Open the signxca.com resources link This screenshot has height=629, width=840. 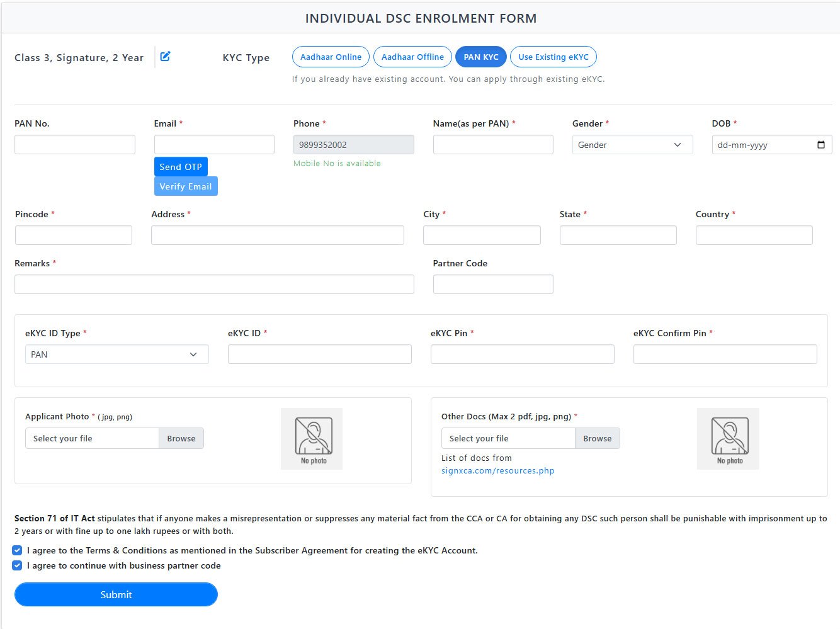tap(497, 470)
